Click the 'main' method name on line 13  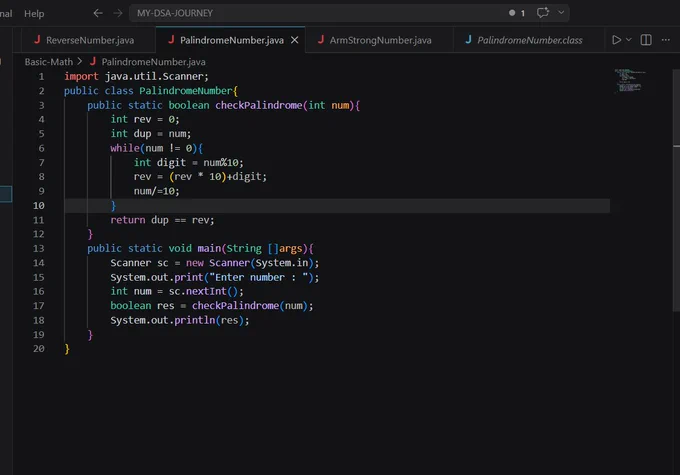coord(209,249)
